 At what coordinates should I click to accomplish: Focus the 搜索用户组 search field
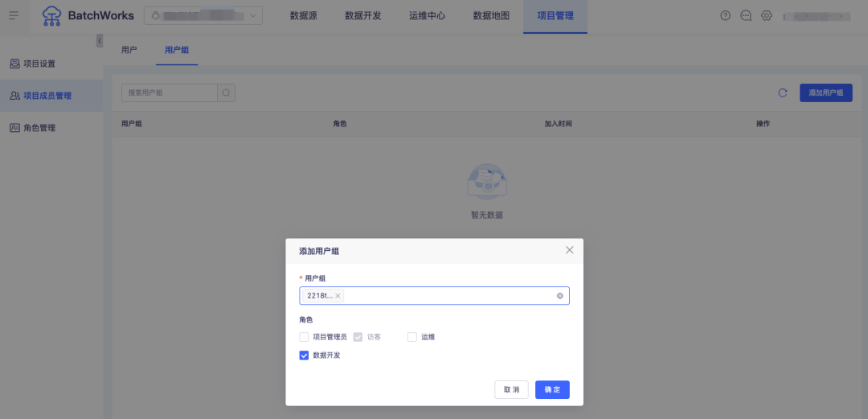click(170, 93)
